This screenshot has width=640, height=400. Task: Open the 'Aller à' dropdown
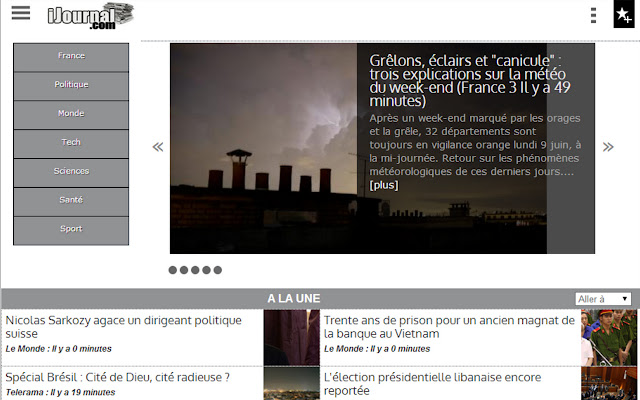click(603, 299)
